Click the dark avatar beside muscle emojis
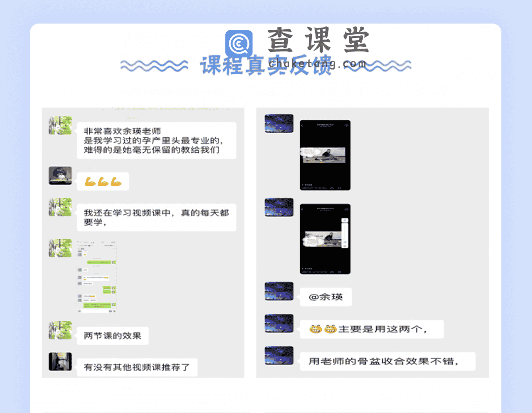The image size is (532, 413). click(x=61, y=176)
